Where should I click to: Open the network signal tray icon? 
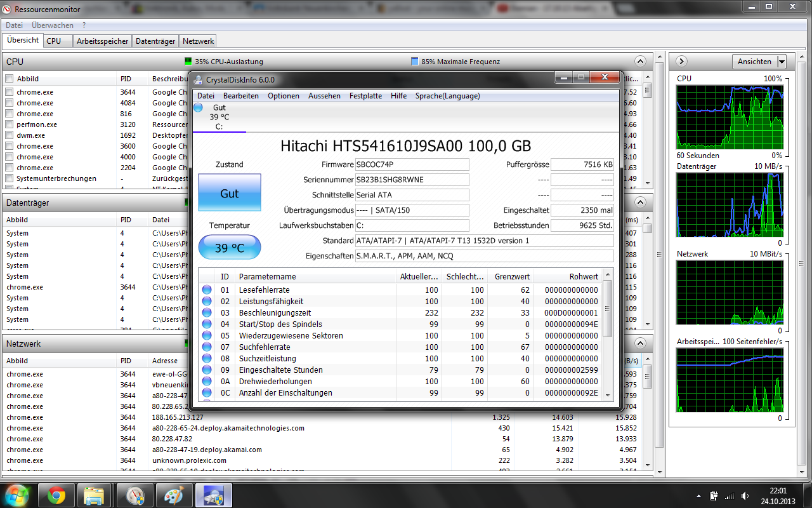coord(730,495)
